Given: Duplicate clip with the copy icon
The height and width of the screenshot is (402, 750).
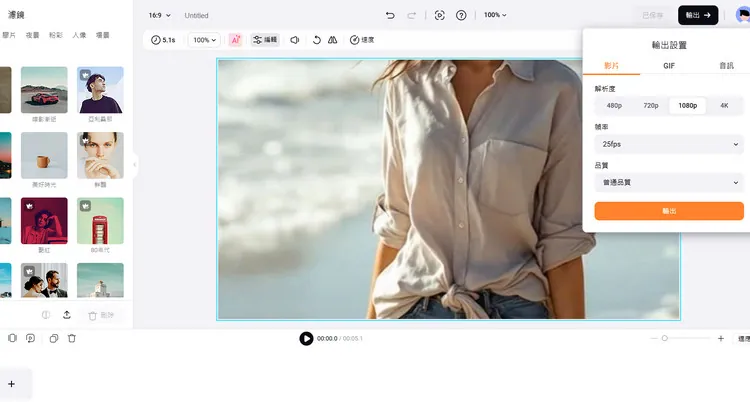Looking at the screenshot, I should [52, 339].
